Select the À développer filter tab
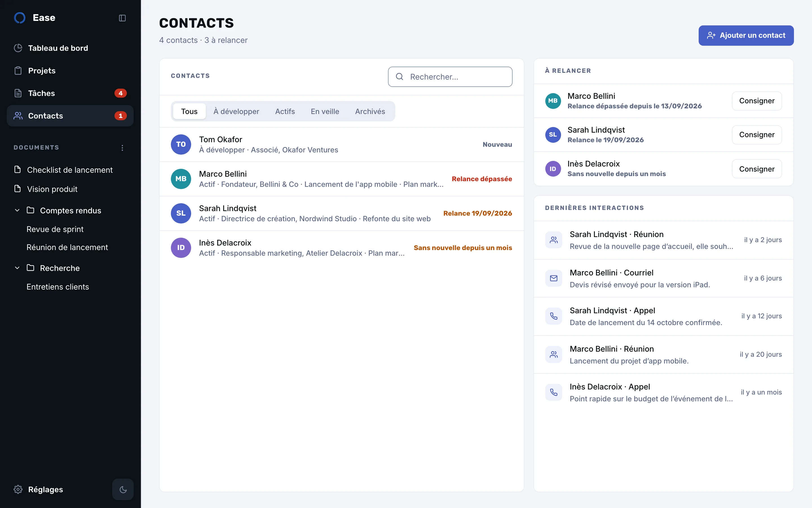This screenshot has width=812, height=508. pyautogui.click(x=236, y=111)
